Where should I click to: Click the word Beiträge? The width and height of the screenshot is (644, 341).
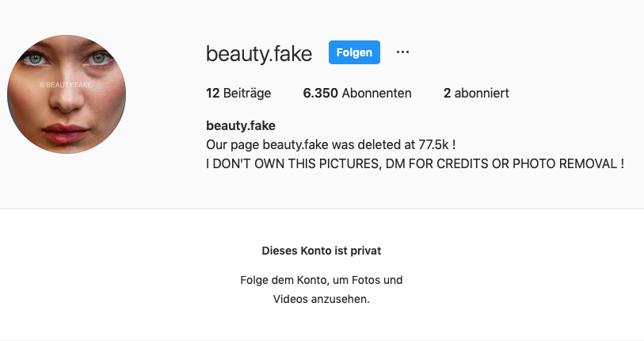[246, 93]
